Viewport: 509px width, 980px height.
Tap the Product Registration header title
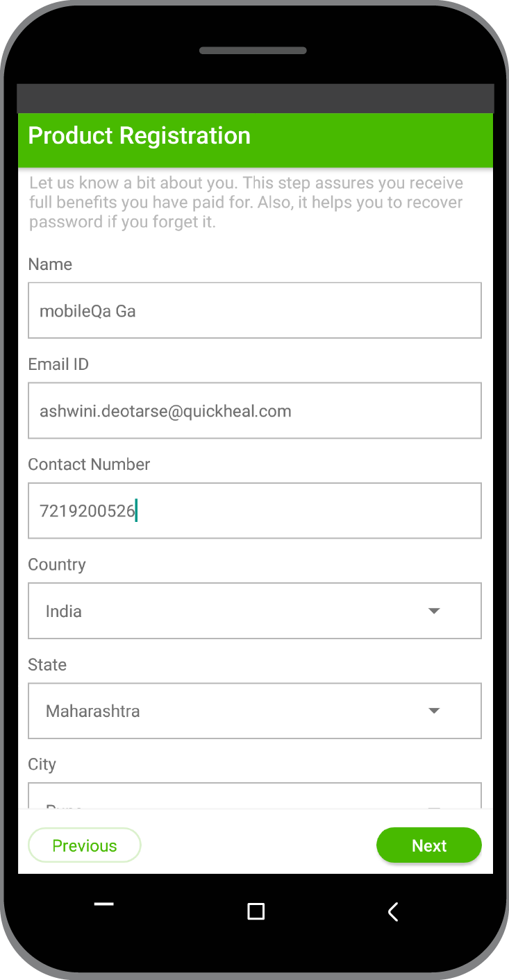139,135
